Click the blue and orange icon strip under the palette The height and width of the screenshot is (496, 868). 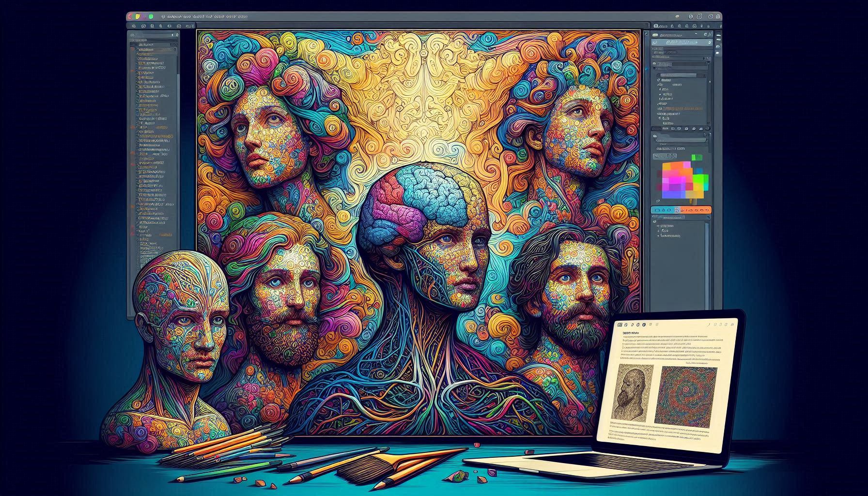[681, 210]
